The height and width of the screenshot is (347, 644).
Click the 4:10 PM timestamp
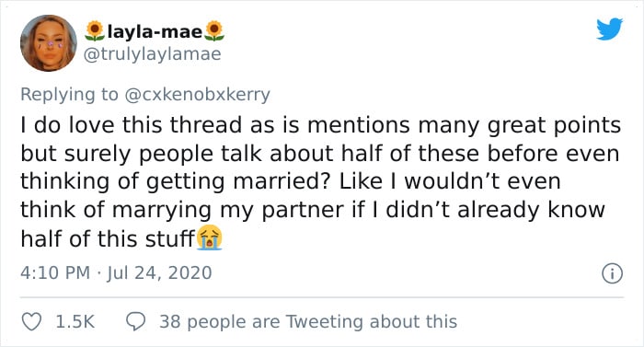pos(55,273)
